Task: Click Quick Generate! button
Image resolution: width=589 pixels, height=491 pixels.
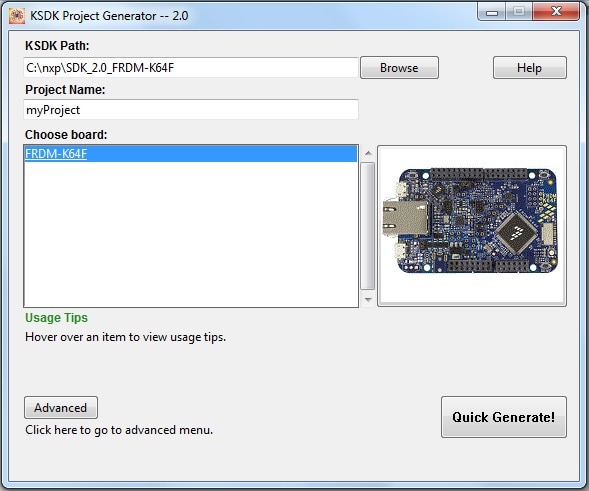Action: (504, 417)
